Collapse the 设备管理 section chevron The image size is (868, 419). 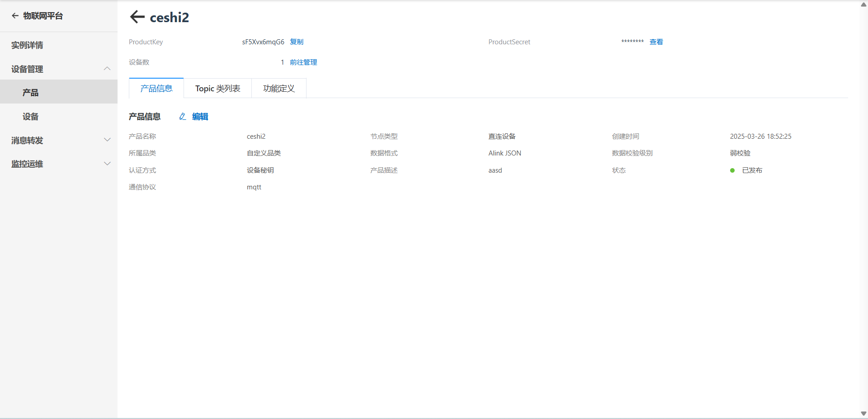point(107,69)
